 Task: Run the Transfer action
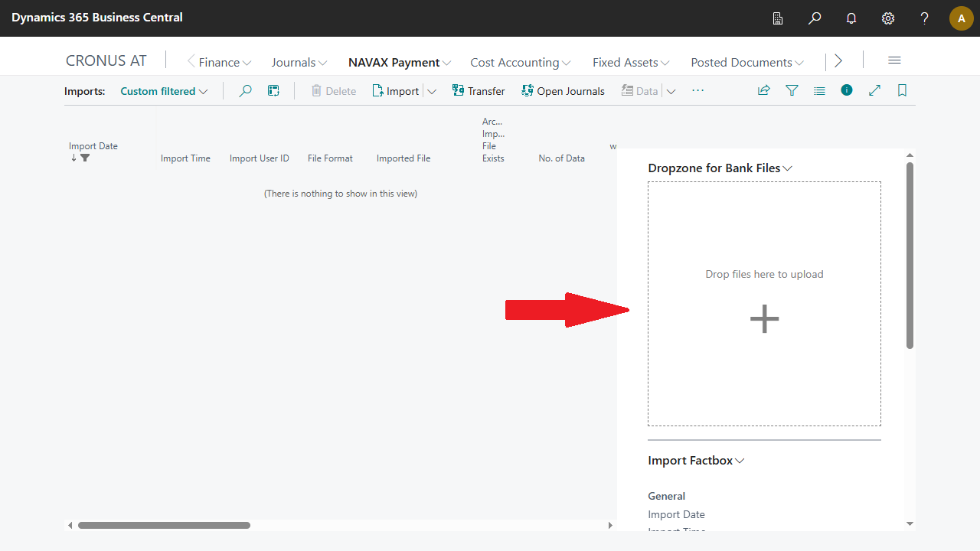click(x=479, y=91)
